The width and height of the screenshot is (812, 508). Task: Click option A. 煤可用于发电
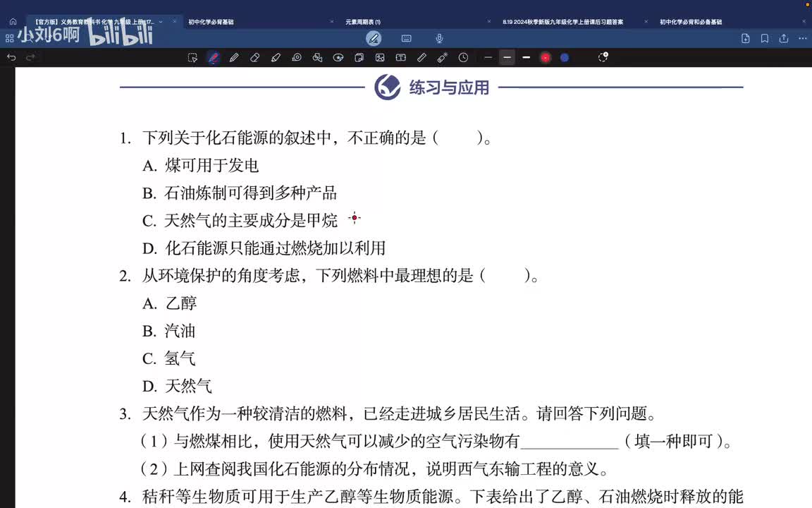[200, 165]
